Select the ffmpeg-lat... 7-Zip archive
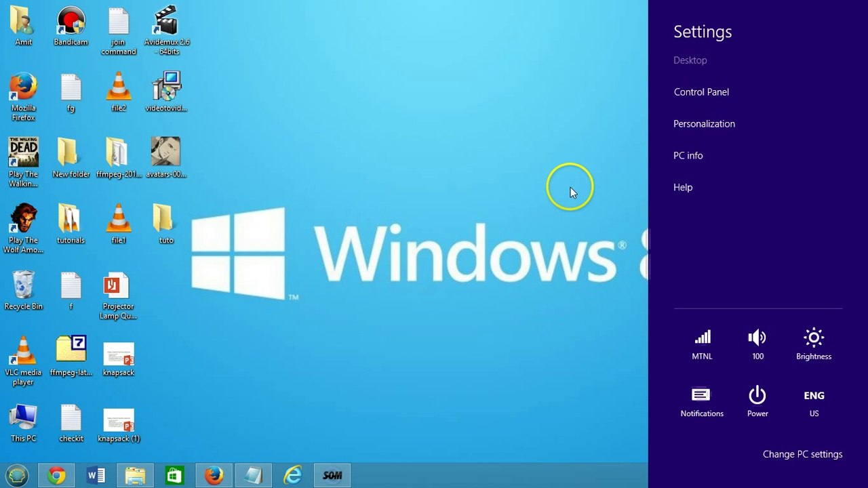 click(71, 357)
